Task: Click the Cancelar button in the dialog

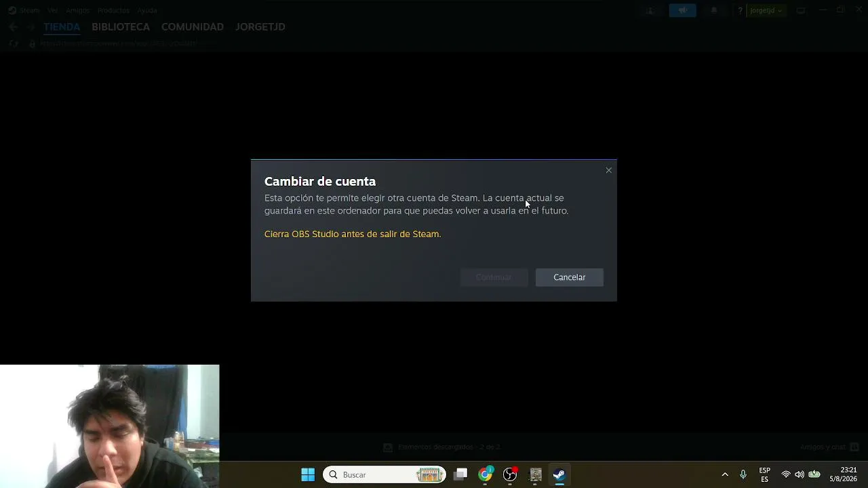Action: (569, 277)
